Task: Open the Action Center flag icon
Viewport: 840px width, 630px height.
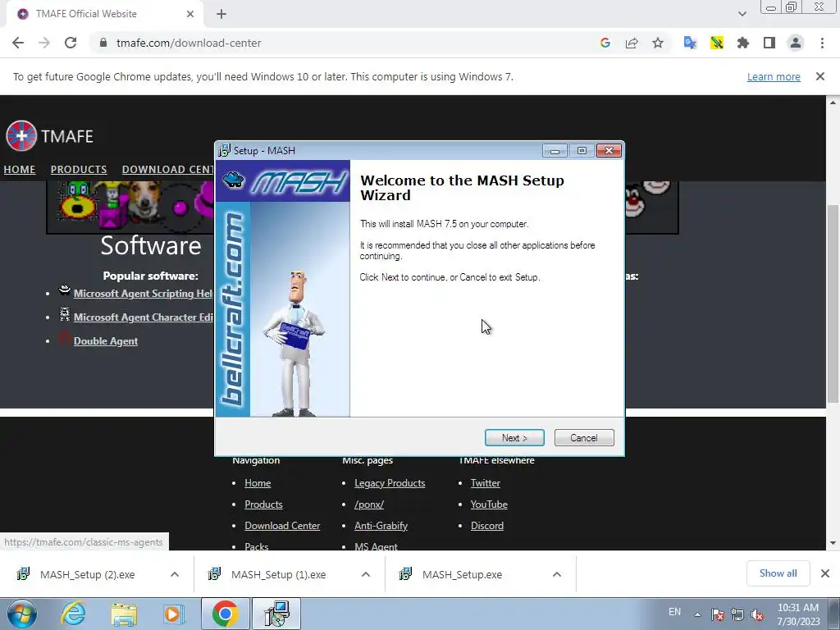Action: 718,614
